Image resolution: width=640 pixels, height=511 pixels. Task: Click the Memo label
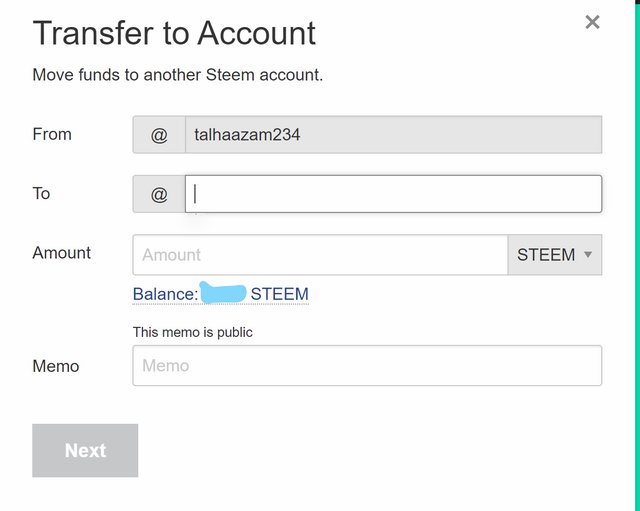(x=56, y=366)
